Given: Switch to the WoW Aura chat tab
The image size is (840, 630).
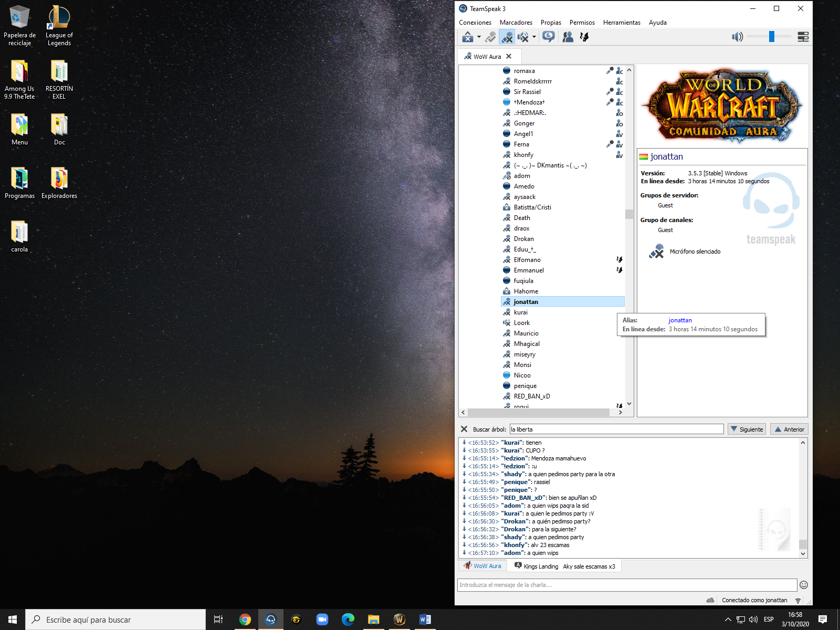Looking at the screenshot, I should pos(482,566).
